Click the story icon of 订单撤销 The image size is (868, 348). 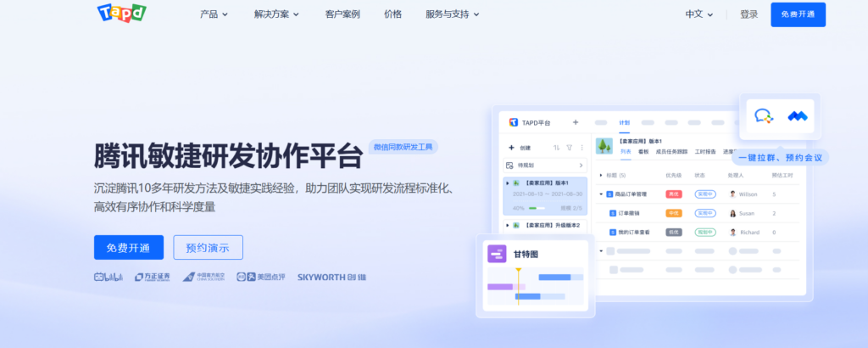click(x=613, y=213)
